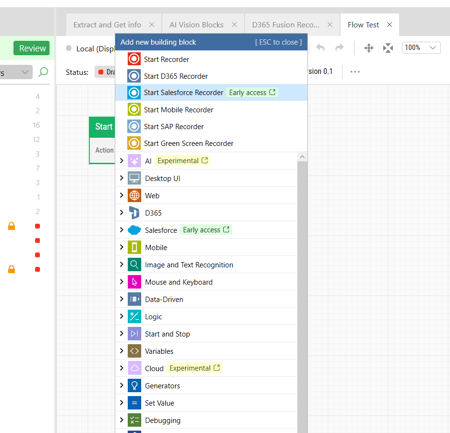Click the Start SAP Recorder icon
Screen dimensions: 450x433
coord(134,126)
